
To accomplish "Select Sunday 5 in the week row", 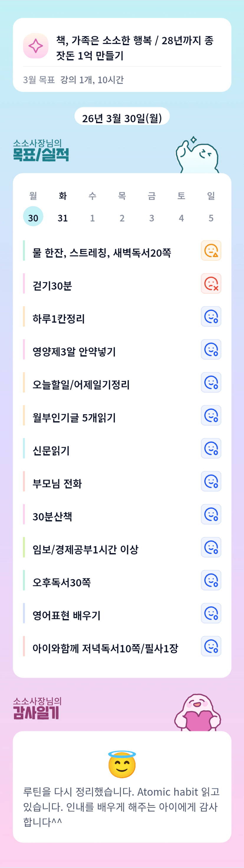I will click(211, 218).
